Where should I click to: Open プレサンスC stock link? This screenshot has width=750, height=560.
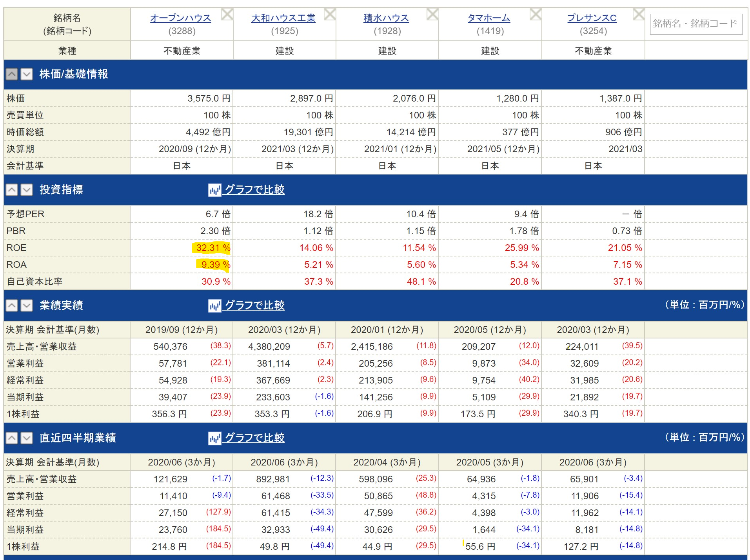592,18
